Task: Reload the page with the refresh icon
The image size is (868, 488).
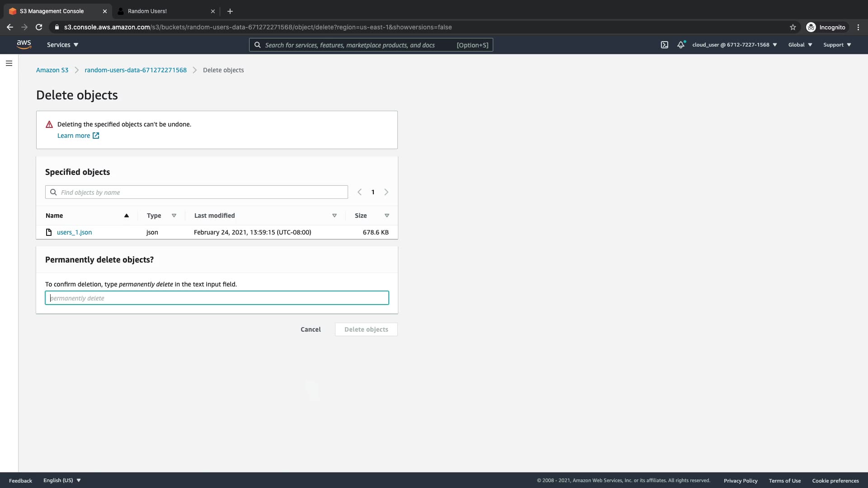Action: pyautogui.click(x=39, y=27)
